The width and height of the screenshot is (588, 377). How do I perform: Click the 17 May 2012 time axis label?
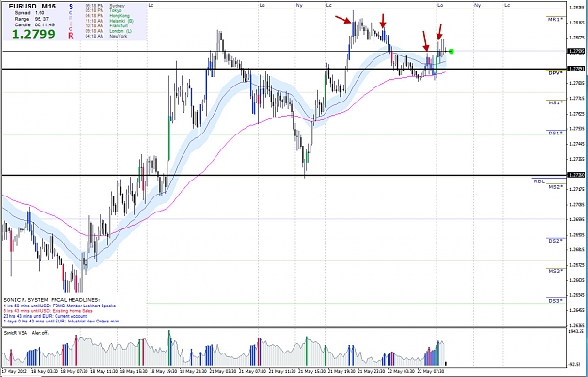click(13, 371)
